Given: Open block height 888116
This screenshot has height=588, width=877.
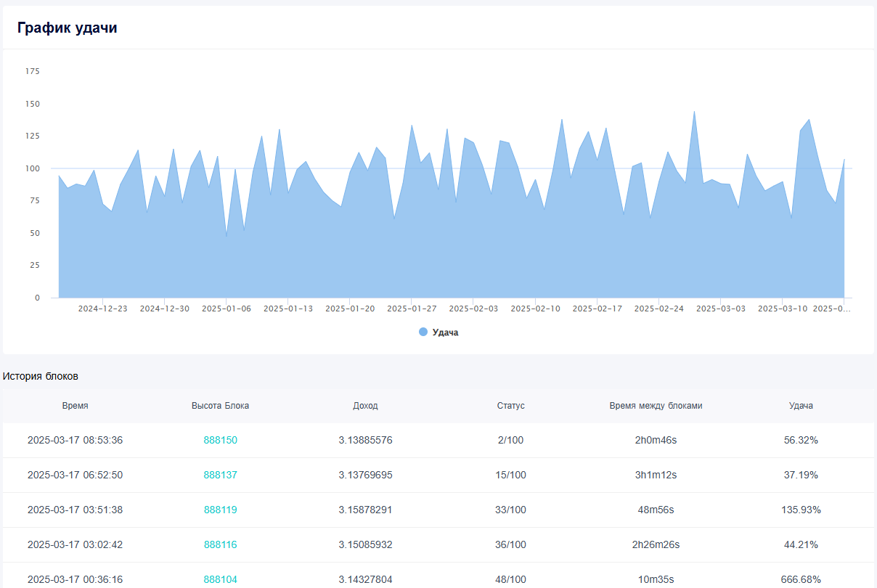Looking at the screenshot, I should click(220, 544).
